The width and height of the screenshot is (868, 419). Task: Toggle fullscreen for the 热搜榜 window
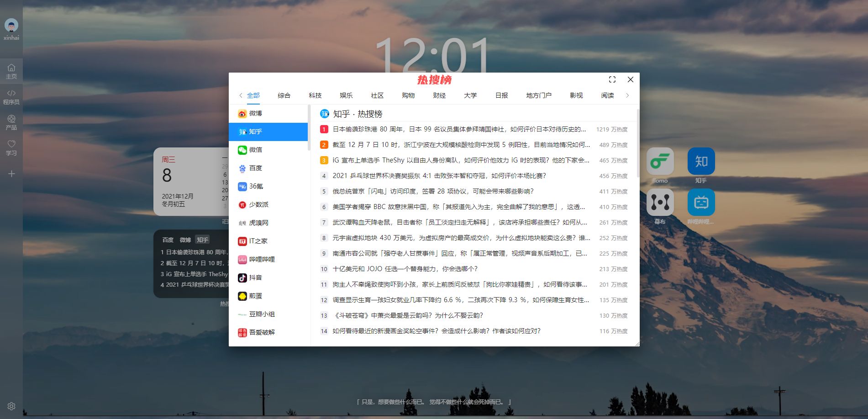[x=612, y=79]
